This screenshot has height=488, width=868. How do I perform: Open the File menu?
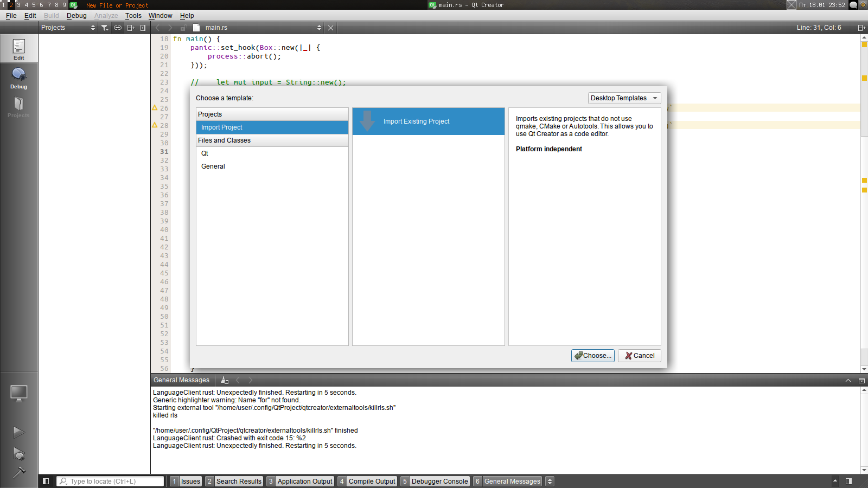[11, 16]
